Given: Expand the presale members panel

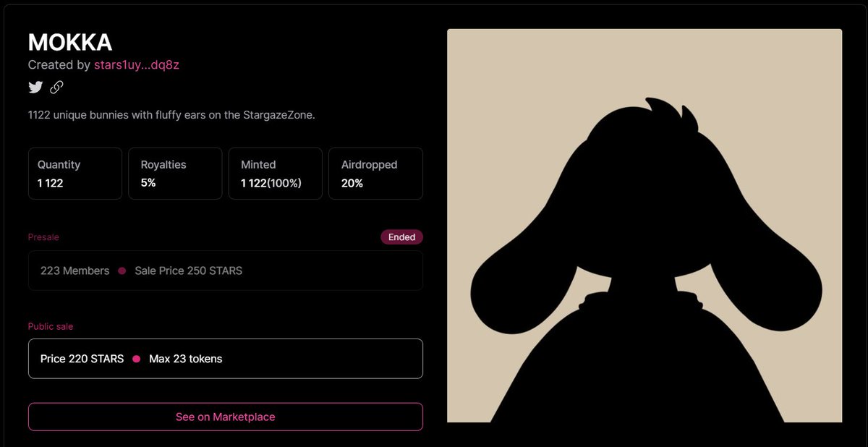Looking at the screenshot, I should [x=225, y=271].
